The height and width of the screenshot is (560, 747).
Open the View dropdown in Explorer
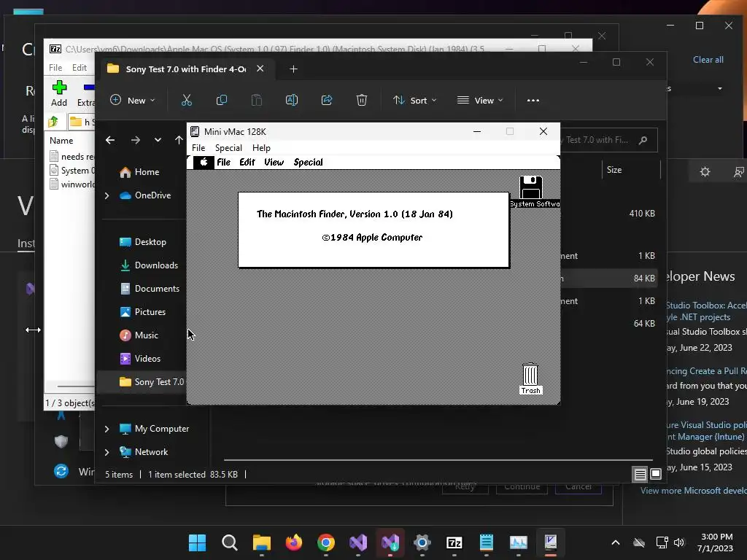pos(480,101)
